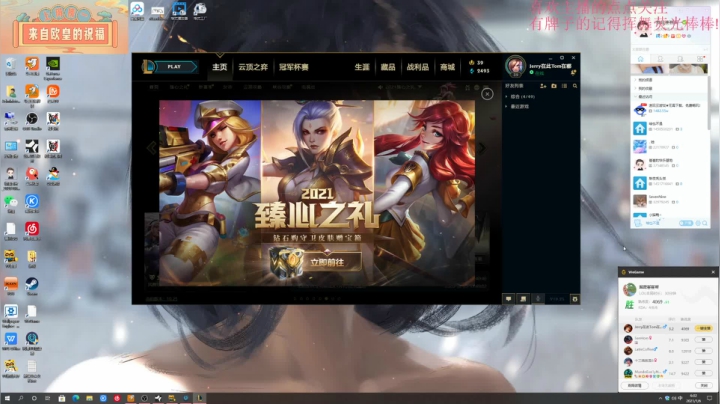This screenshot has width=720, height=404.
Task: Open the Windows Start menu
Action: [7, 398]
